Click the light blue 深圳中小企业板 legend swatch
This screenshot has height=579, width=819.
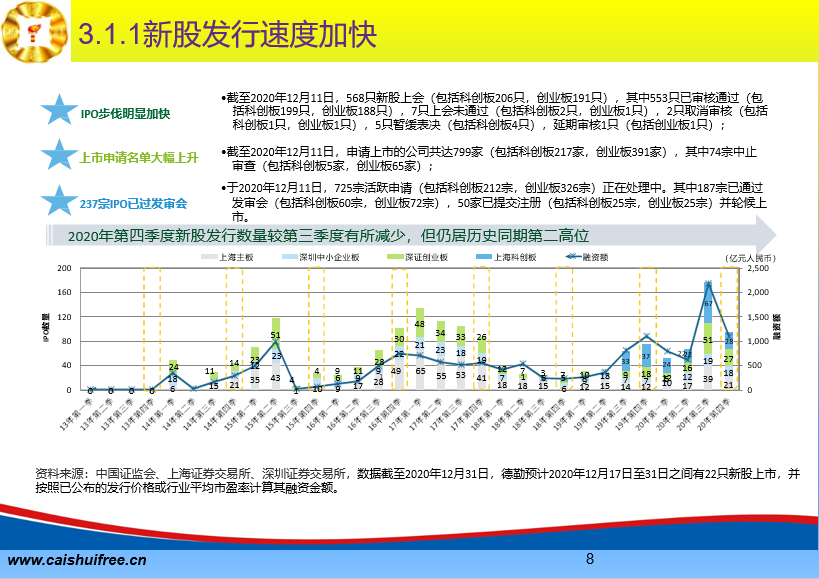tap(290, 257)
